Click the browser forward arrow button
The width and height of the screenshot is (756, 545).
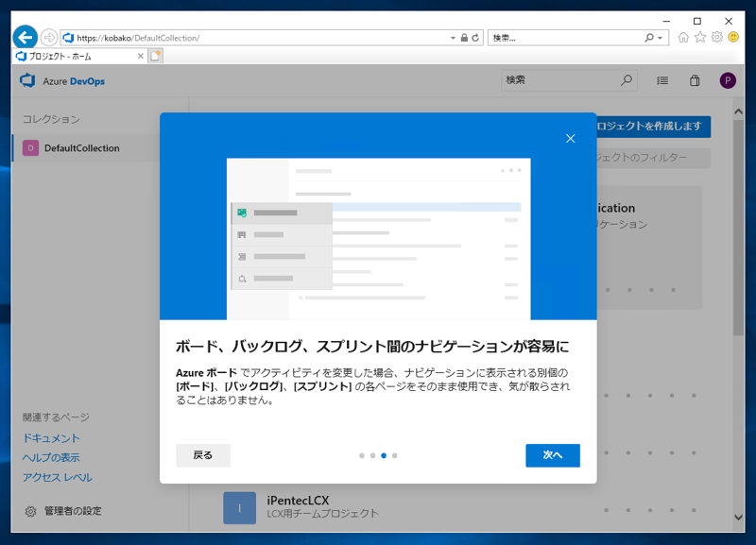click(x=49, y=37)
